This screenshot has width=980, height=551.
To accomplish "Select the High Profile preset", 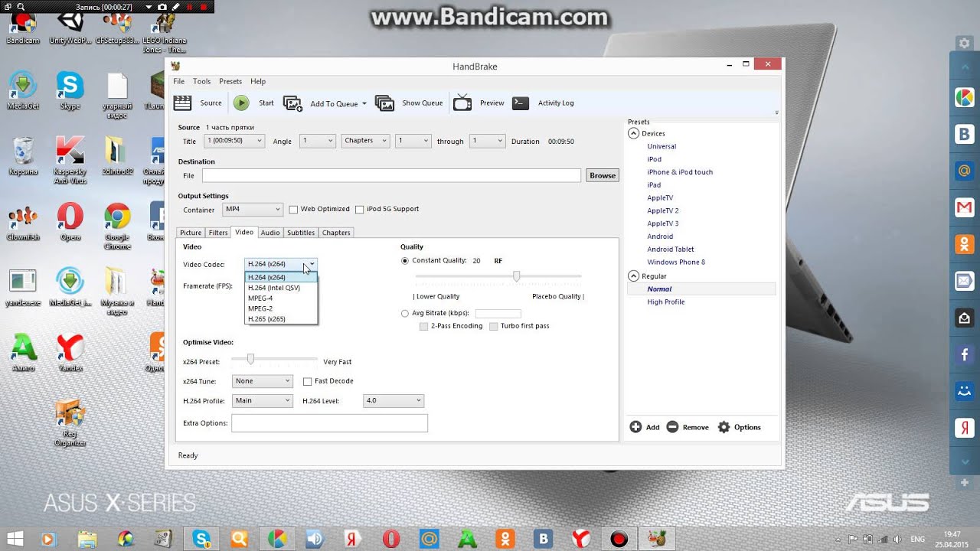I will 666,302.
